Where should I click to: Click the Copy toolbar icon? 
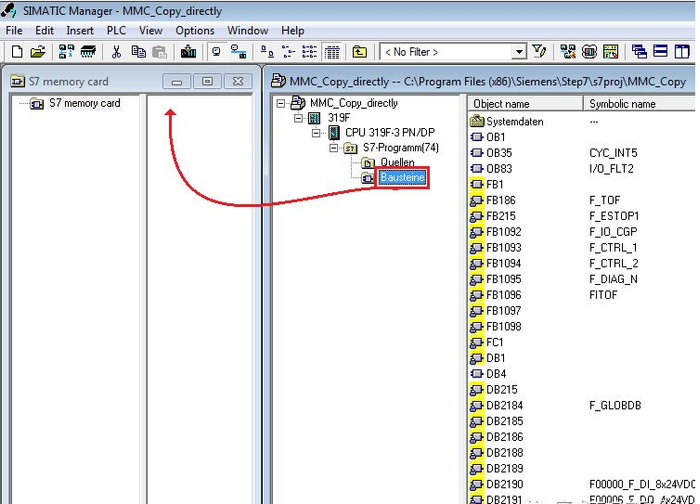click(137, 52)
